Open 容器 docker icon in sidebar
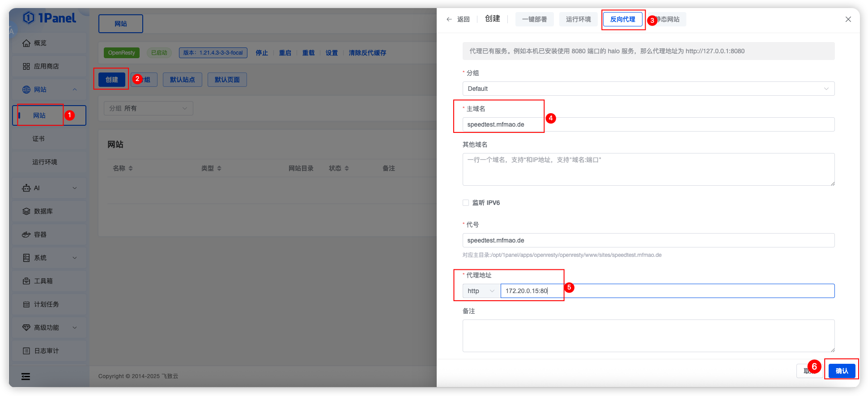 (x=26, y=234)
